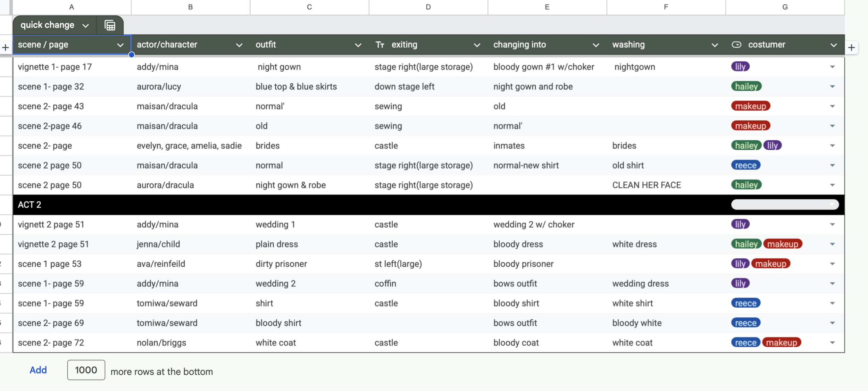Click the 1000 rows input field
Screen dimensions: 868x391
(x=86, y=370)
